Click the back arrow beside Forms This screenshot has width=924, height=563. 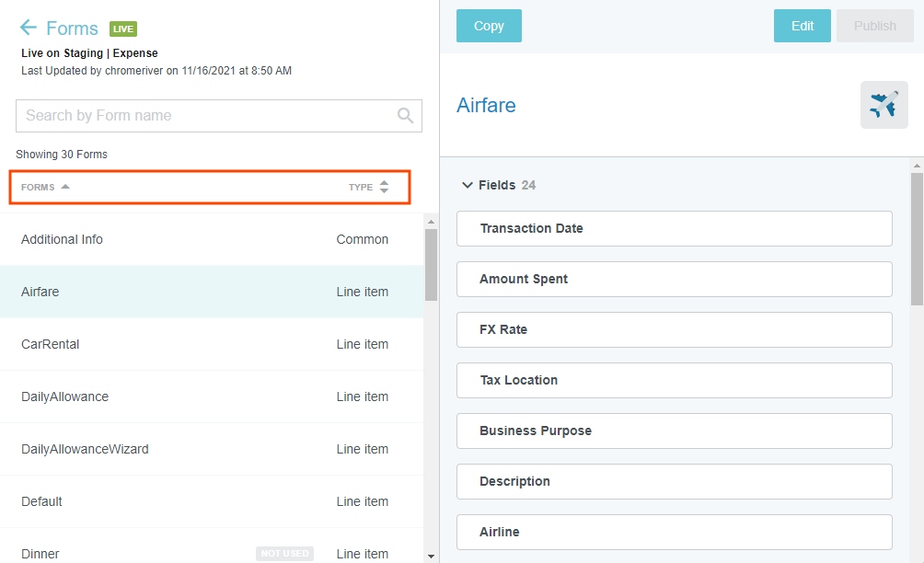[x=29, y=28]
